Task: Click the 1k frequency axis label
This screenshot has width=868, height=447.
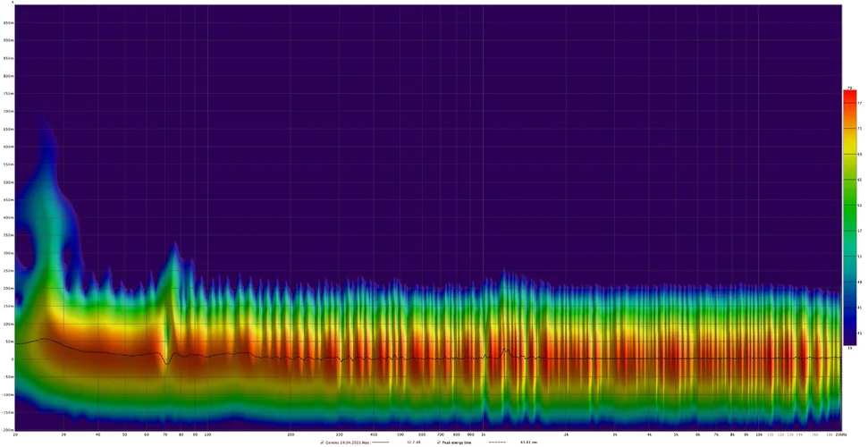Action: [x=484, y=434]
